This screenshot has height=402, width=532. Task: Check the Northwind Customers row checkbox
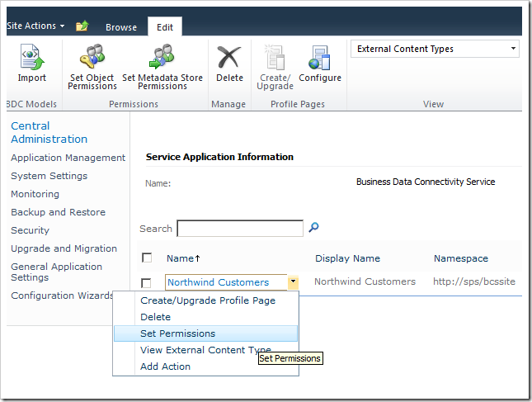[x=147, y=283]
